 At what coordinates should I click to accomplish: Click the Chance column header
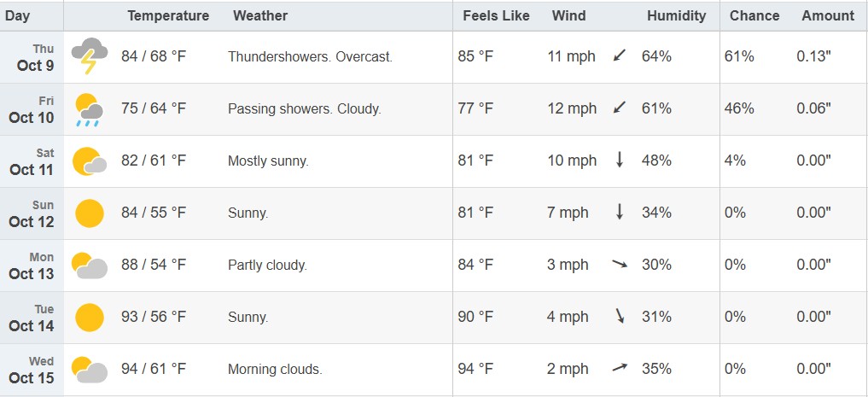pos(754,15)
